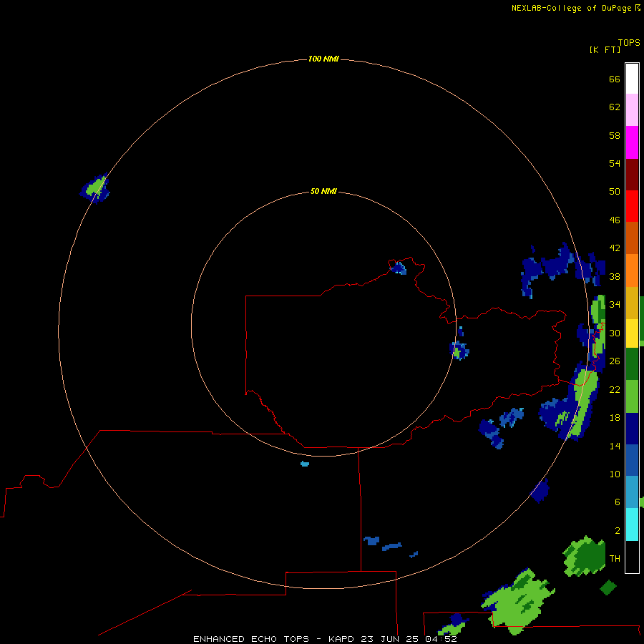Select the white swatch in the legend

pyautogui.click(x=632, y=79)
